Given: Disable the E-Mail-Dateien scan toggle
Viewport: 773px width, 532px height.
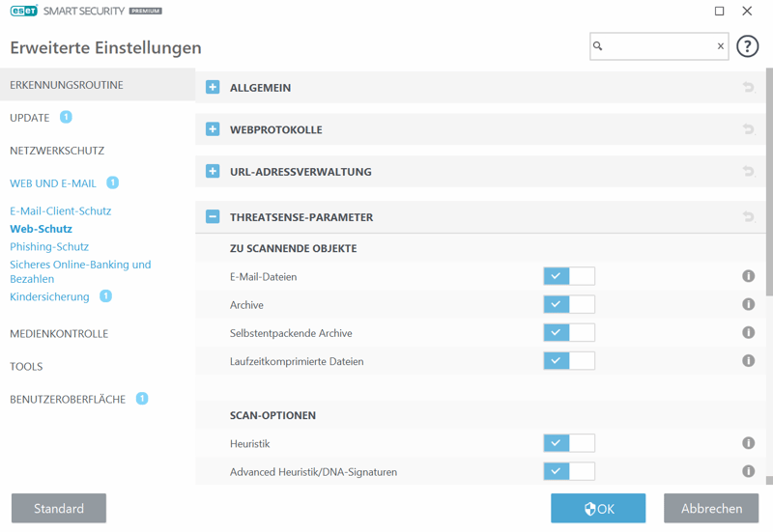Looking at the screenshot, I should [x=569, y=276].
